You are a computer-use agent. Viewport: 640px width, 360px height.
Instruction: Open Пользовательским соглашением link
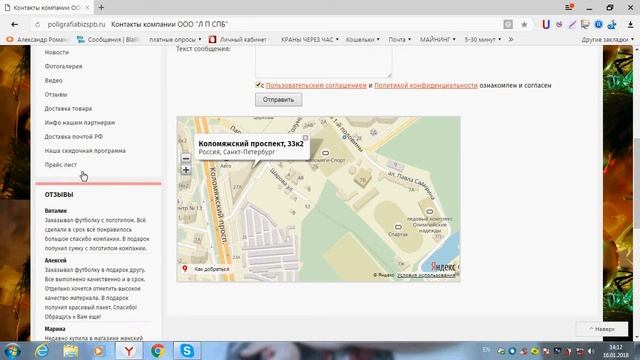tap(316, 85)
